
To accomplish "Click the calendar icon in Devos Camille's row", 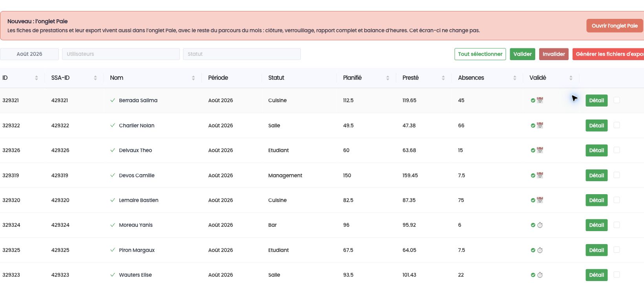I will [540, 175].
